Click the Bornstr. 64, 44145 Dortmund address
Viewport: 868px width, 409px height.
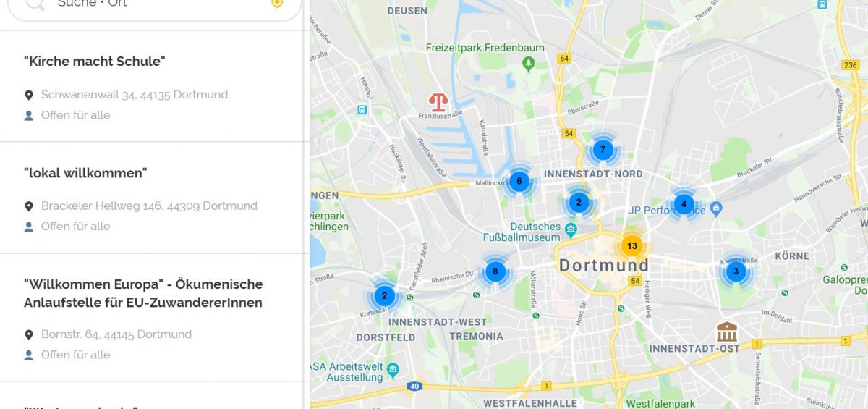tap(116, 334)
